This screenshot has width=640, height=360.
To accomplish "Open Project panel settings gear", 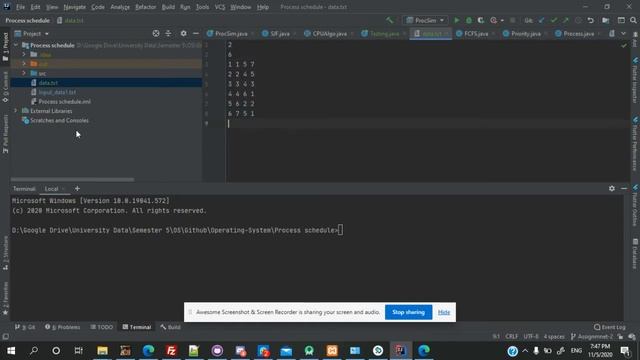I will pyautogui.click(x=183, y=33).
